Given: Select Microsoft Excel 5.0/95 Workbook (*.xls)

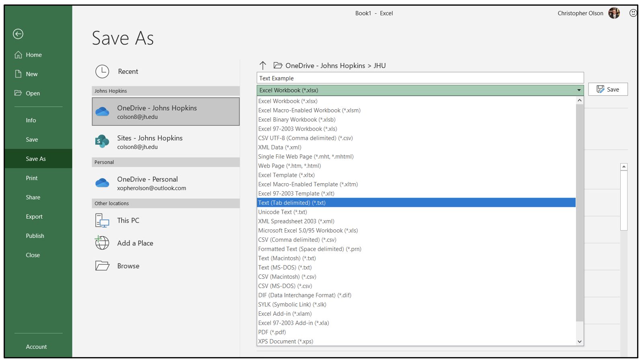Looking at the screenshot, I should (x=416, y=230).
